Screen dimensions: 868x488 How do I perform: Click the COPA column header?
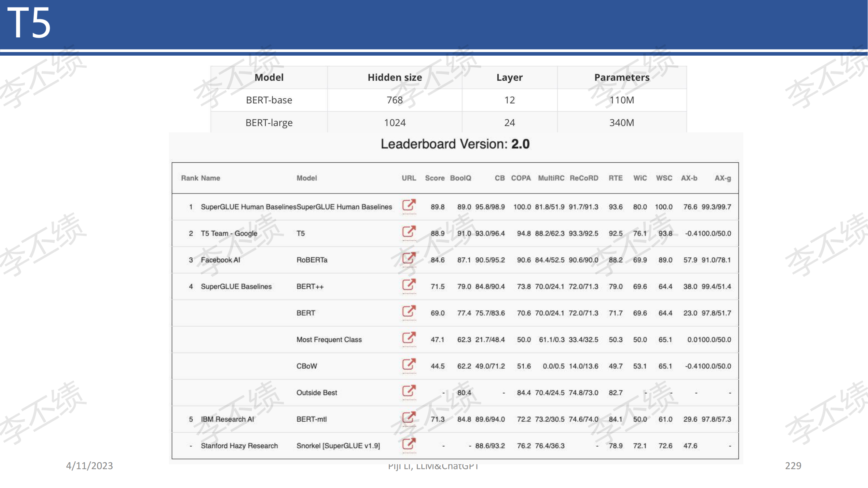click(521, 178)
